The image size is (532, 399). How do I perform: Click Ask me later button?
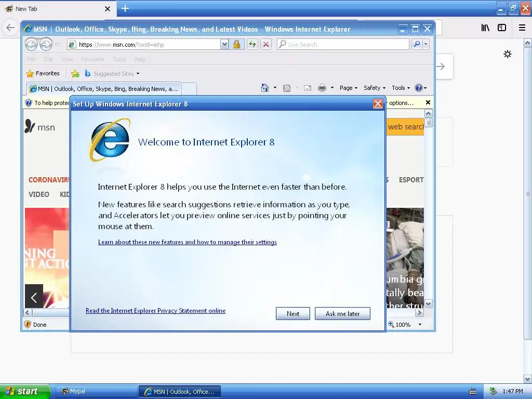point(342,313)
